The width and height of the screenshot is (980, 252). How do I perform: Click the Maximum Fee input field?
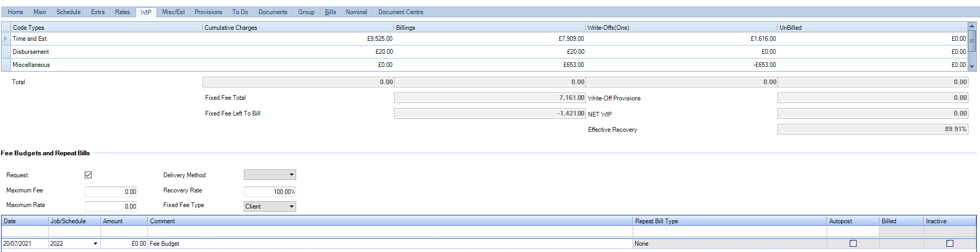point(111,192)
